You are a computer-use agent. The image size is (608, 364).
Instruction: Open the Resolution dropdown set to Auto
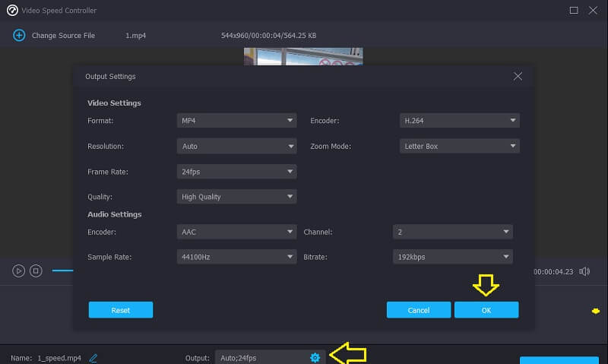point(236,146)
